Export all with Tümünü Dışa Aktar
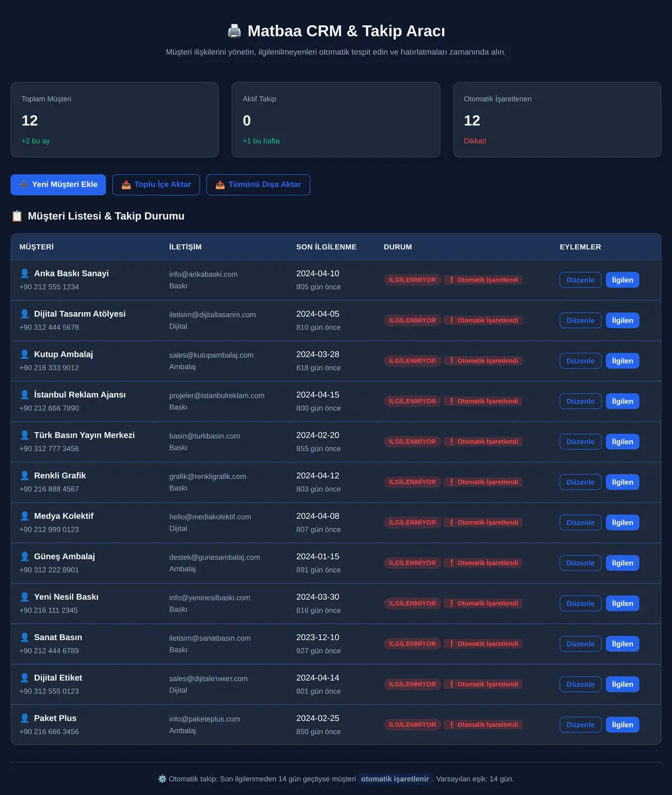 (x=258, y=185)
